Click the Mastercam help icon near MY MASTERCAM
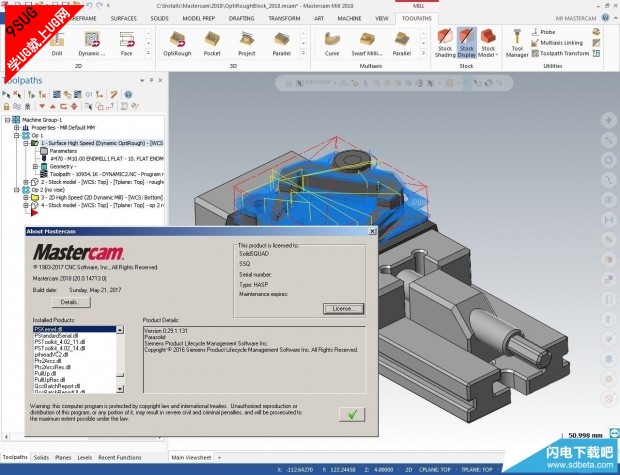 [x=605, y=18]
